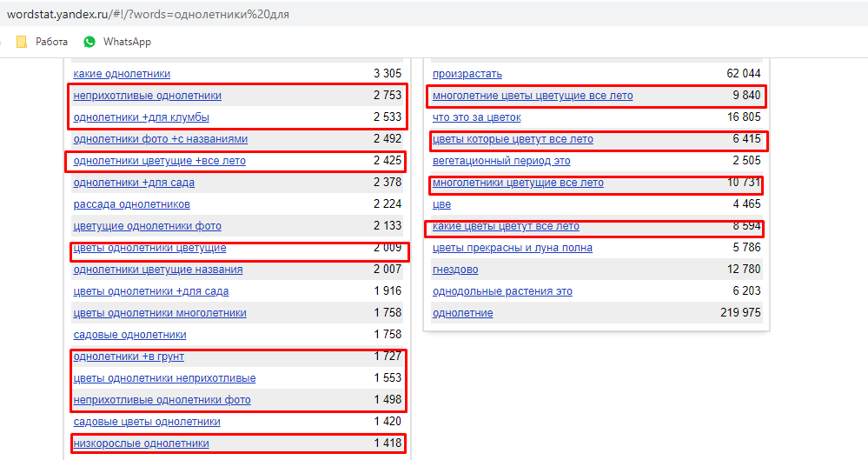868x460 pixels.
Task: Select the 6 203 impressions value
Action: (x=746, y=291)
